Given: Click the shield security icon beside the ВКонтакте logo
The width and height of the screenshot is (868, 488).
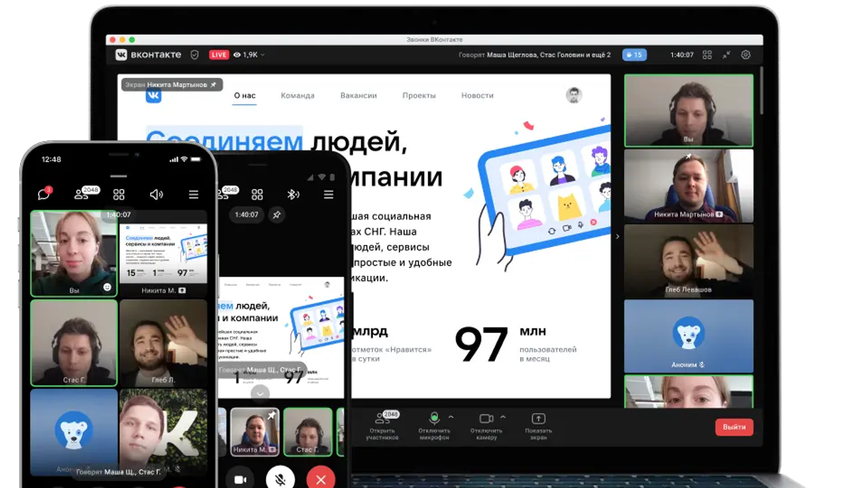Looking at the screenshot, I should point(195,55).
